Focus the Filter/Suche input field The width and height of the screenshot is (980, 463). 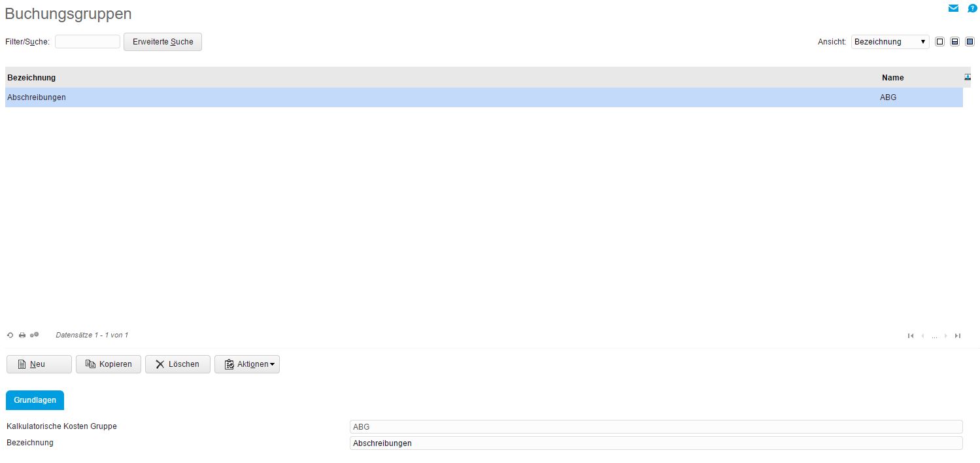88,42
